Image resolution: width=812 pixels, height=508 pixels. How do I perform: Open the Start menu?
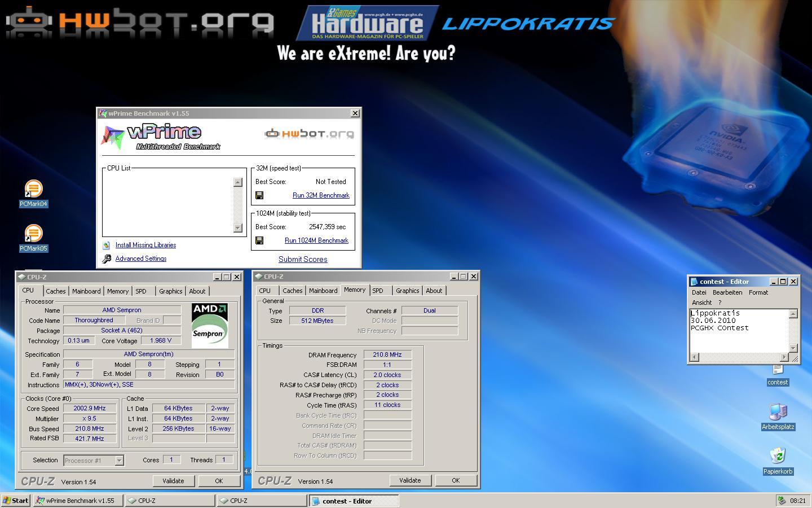click(x=16, y=501)
